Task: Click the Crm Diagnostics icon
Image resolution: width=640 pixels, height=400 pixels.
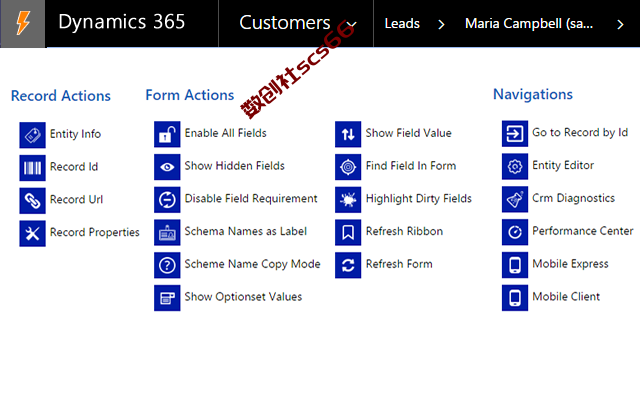Action: [x=515, y=199]
